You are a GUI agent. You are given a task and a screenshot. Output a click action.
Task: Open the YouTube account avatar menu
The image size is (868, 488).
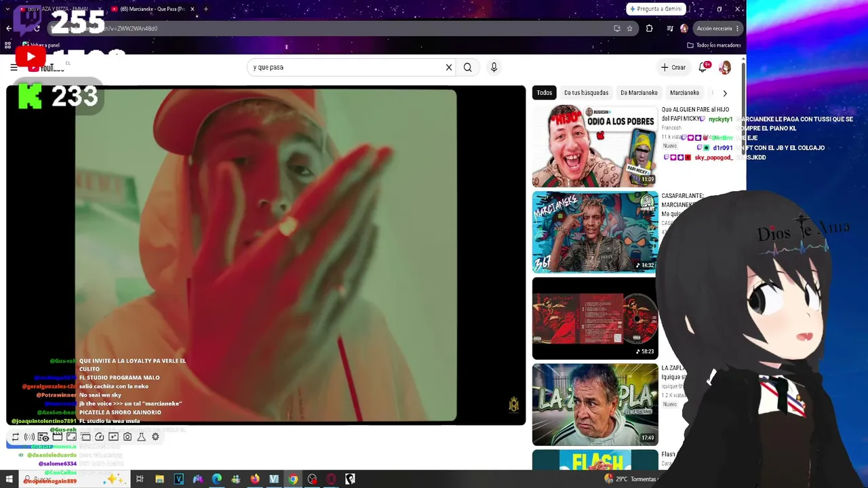pyautogui.click(x=725, y=67)
